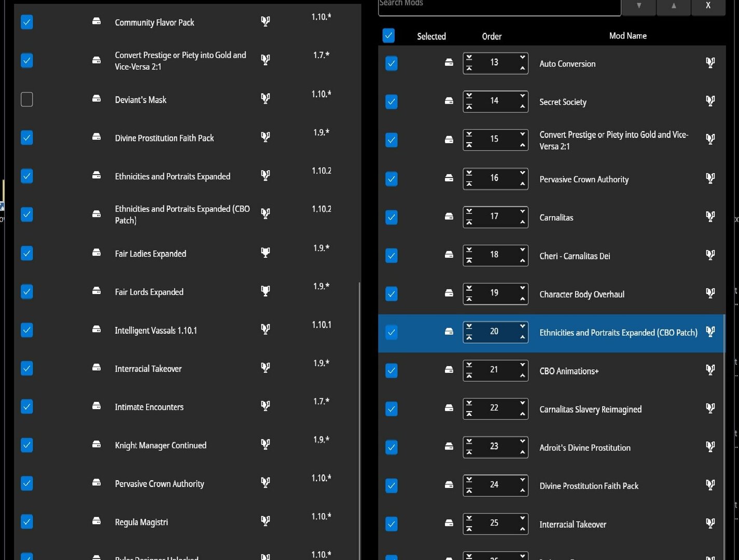Click the drive icon beside Carnalitas in load order
739x560 pixels.
tap(449, 216)
